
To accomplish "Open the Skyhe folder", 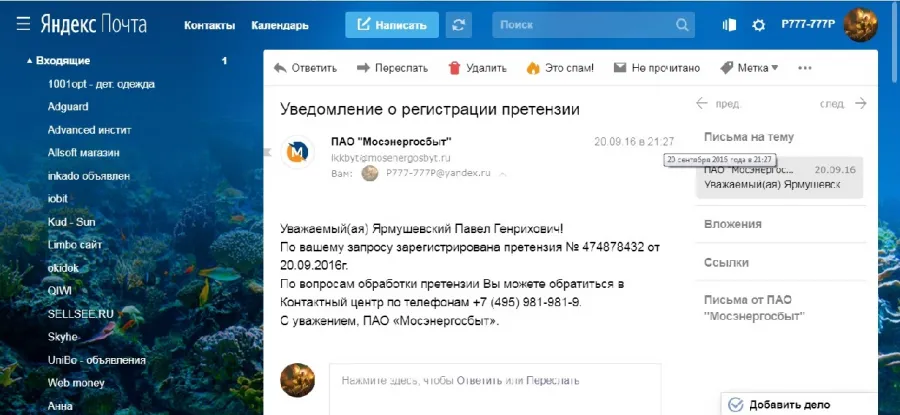I will pyautogui.click(x=63, y=337).
